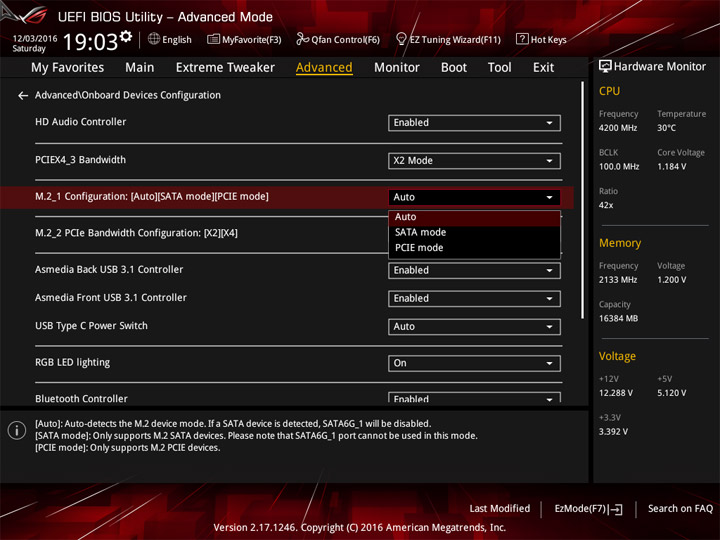This screenshot has width=720, height=540.
Task: Click the globe language icon
Action: point(154,39)
